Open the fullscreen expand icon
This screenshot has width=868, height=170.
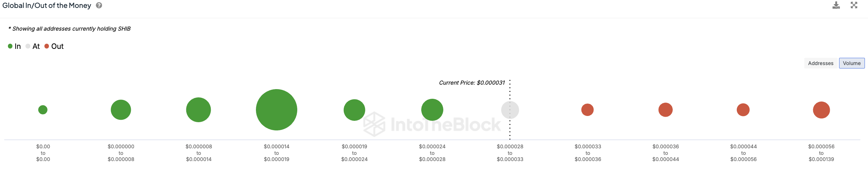click(x=854, y=5)
